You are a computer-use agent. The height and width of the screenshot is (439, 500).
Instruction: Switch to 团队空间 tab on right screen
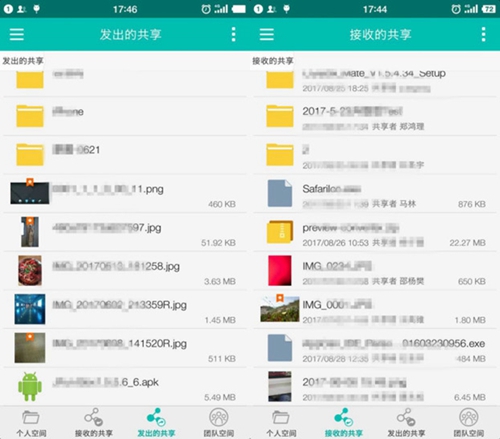469,423
